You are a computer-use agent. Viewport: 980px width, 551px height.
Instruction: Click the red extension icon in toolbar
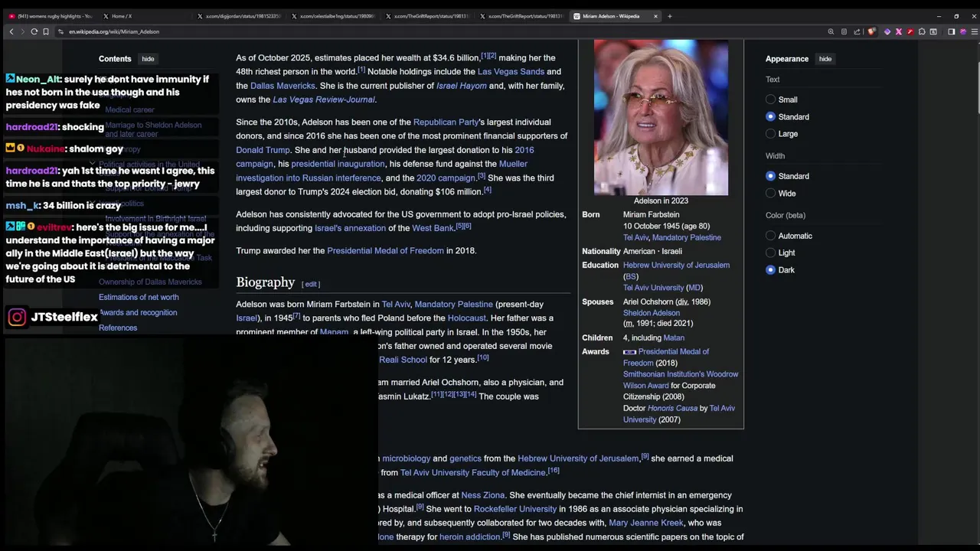pyautogui.click(x=910, y=31)
